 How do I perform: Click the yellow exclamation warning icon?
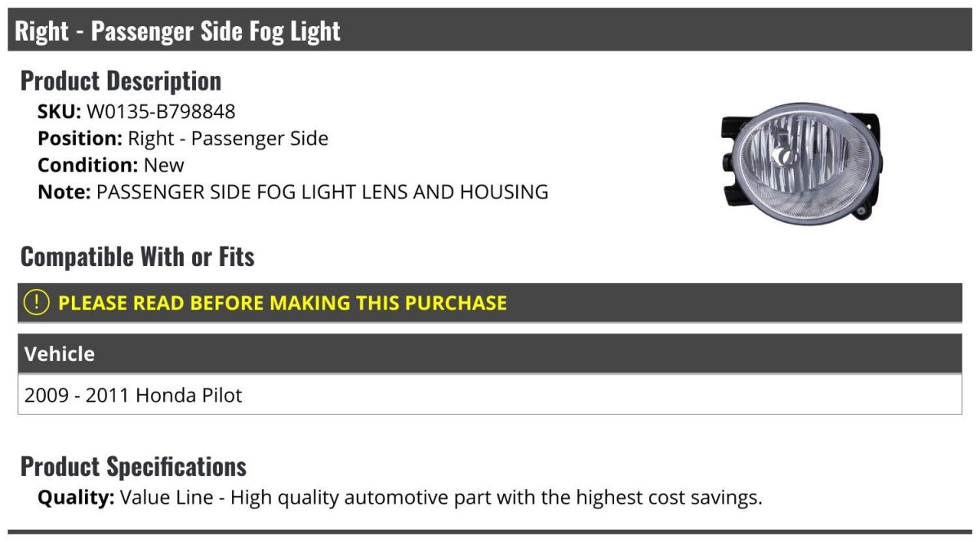point(37,303)
